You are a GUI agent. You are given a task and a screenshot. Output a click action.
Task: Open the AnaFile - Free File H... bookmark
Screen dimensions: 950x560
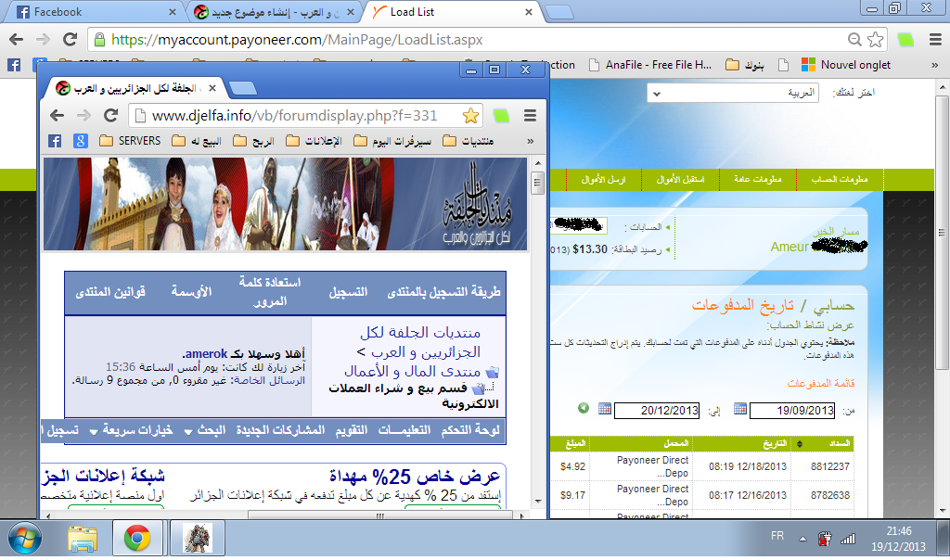pyautogui.click(x=650, y=65)
